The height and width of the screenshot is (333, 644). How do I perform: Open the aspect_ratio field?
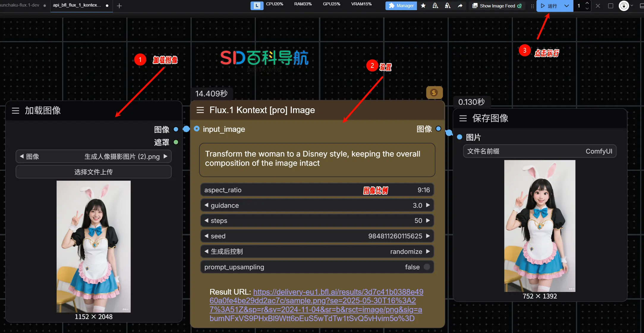click(317, 190)
